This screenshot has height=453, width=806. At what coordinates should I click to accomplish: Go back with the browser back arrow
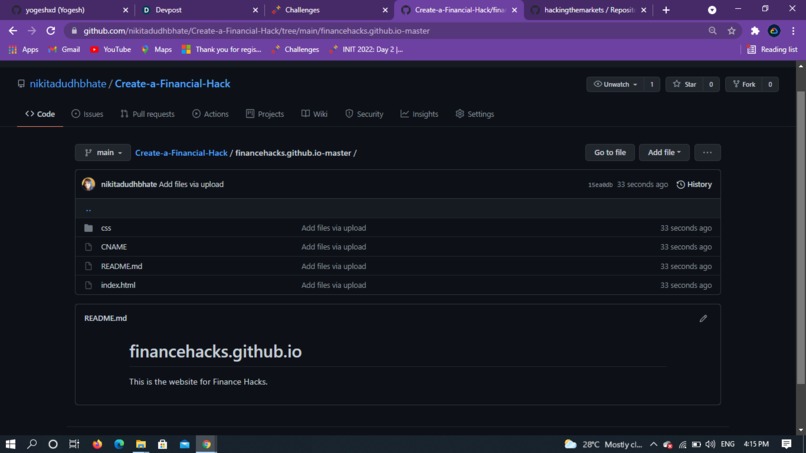13,31
